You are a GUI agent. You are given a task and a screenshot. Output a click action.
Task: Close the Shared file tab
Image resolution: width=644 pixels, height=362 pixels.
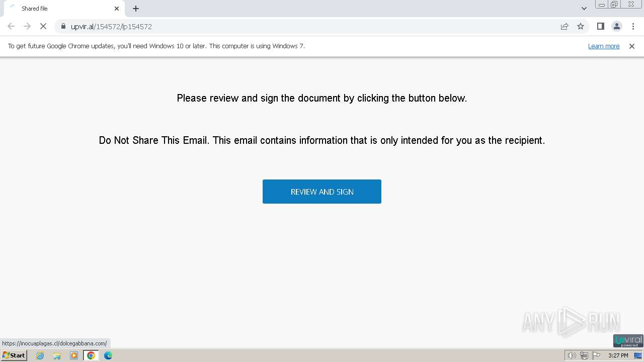[117, 9]
